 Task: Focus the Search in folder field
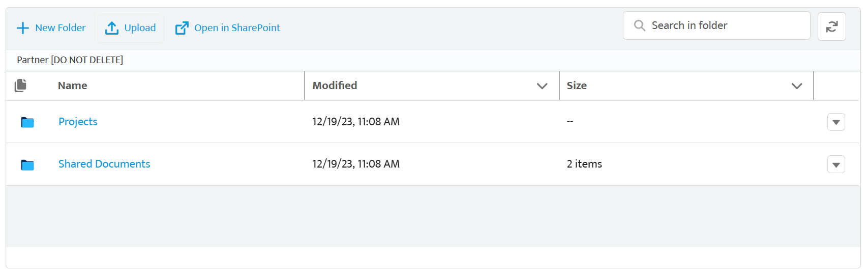coord(716,25)
